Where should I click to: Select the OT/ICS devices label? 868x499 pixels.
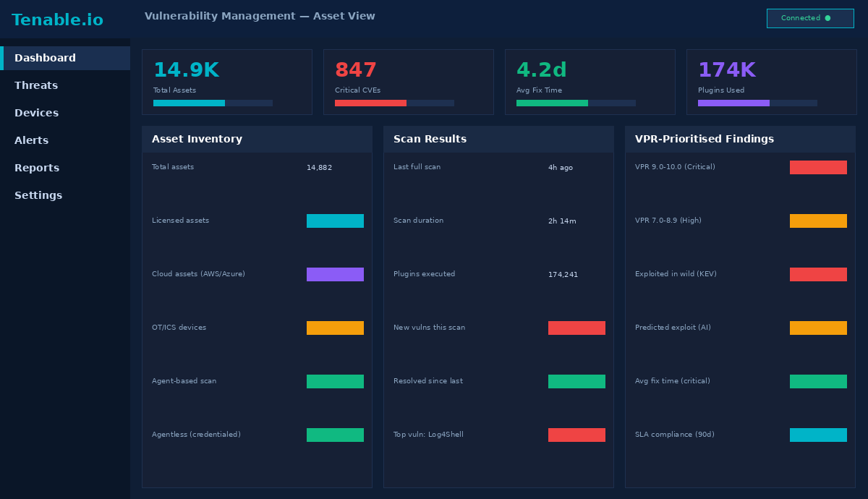coord(179,328)
